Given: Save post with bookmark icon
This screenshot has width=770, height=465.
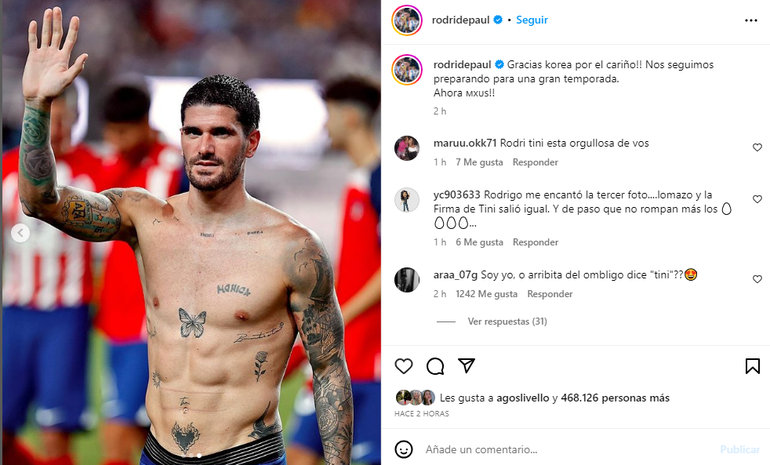Looking at the screenshot, I should point(752,366).
